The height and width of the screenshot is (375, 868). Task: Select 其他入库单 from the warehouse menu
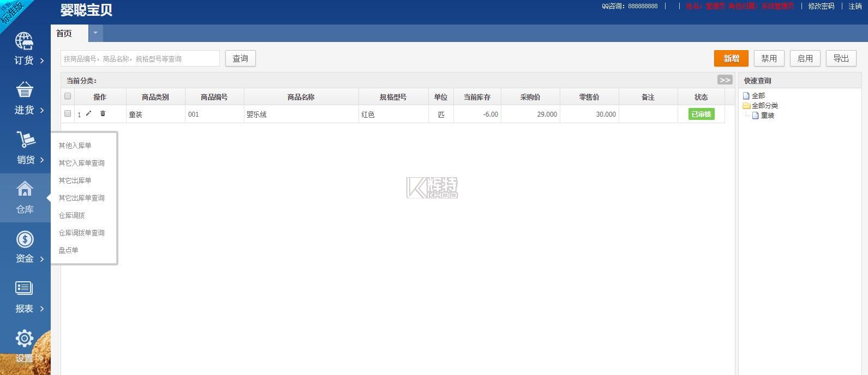point(75,146)
